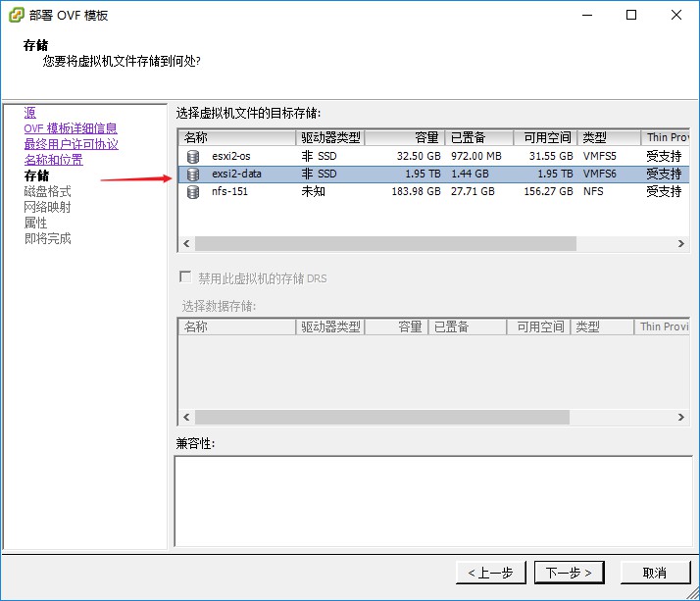Select the exsi2-data datastore name

[236, 175]
